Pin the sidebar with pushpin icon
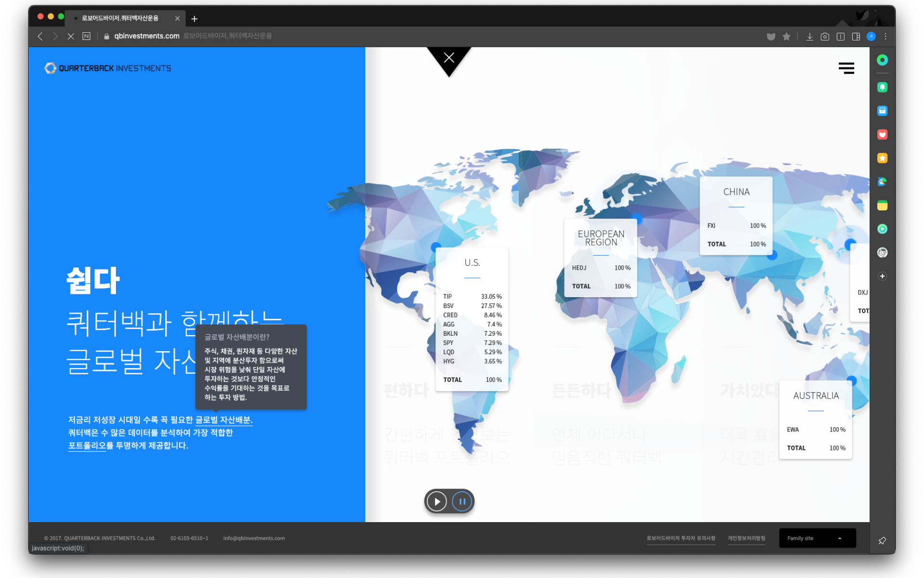Viewport: 924px width, 578px height. (x=882, y=540)
